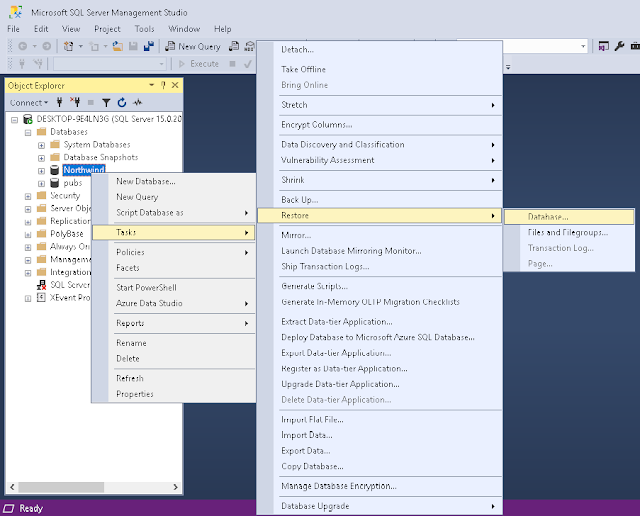This screenshot has height=516, width=640.
Task: Click the Cancel Executing Query stop icon
Action: click(x=232, y=64)
